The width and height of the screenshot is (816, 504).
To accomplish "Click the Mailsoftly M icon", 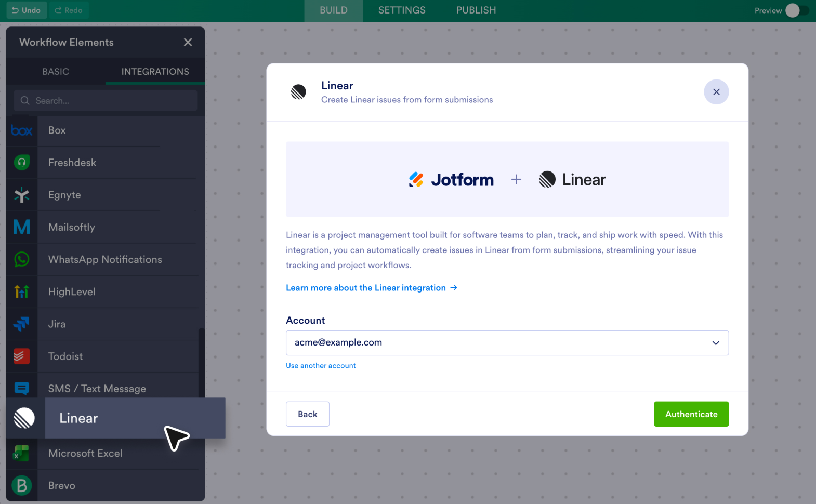I will (22, 227).
